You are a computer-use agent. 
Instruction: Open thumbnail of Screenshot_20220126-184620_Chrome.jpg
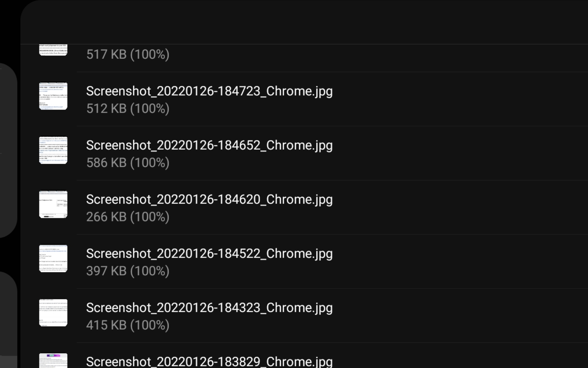click(53, 204)
